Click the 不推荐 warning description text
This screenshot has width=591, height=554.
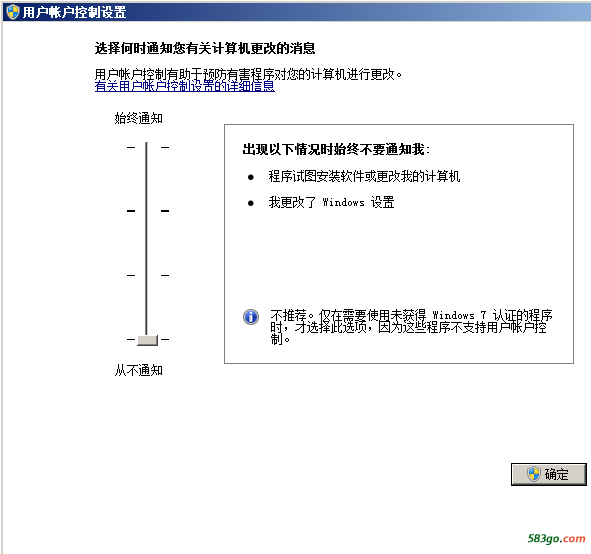click(411, 327)
